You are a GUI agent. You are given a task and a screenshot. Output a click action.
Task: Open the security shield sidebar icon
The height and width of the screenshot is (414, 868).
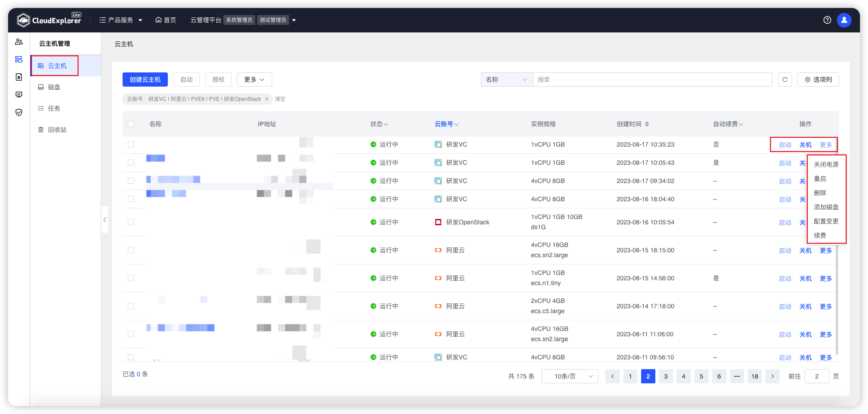19,112
